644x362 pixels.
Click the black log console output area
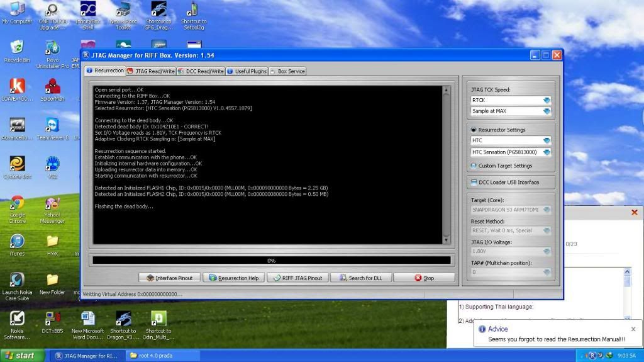pos(267,164)
